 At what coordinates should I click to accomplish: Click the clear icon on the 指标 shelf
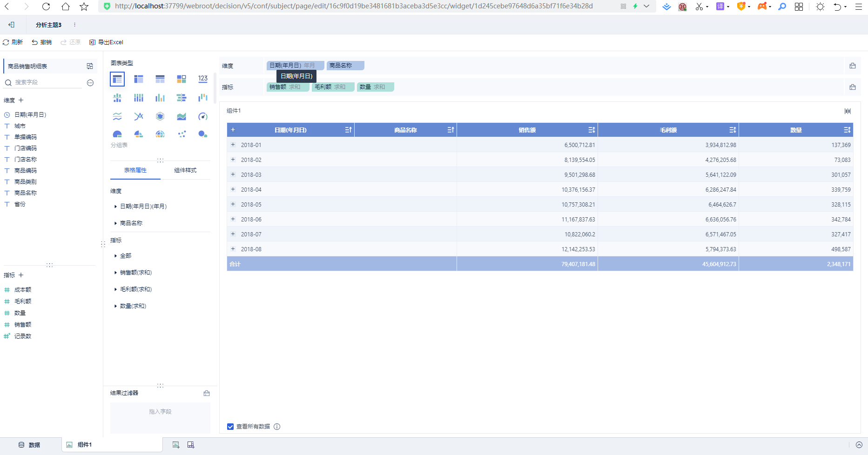tap(853, 87)
